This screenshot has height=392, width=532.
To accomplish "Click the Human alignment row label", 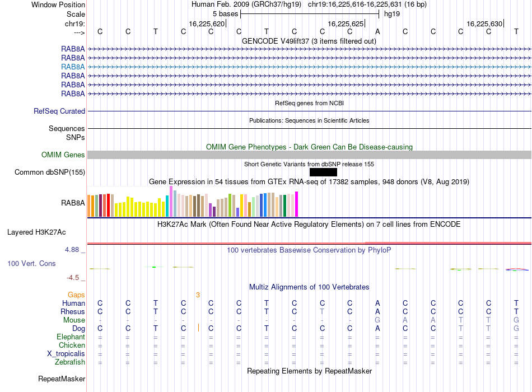I will [x=73, y=303].
